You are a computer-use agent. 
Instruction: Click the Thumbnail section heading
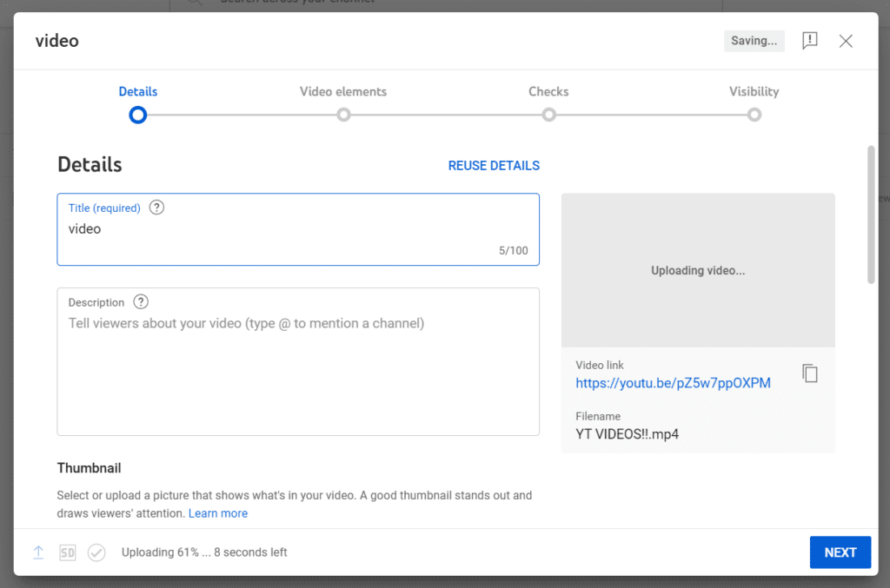coord(90,468)
